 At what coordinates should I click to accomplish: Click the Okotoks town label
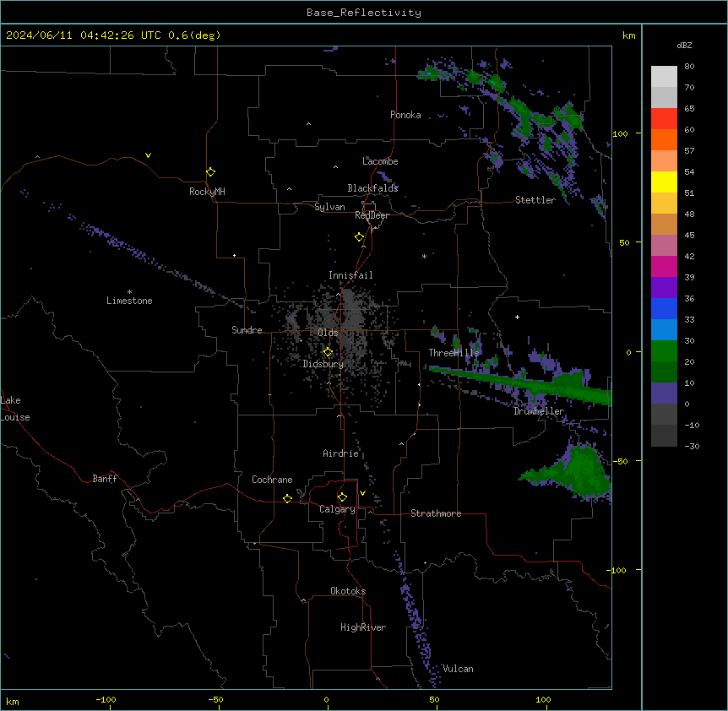point(348,591)
